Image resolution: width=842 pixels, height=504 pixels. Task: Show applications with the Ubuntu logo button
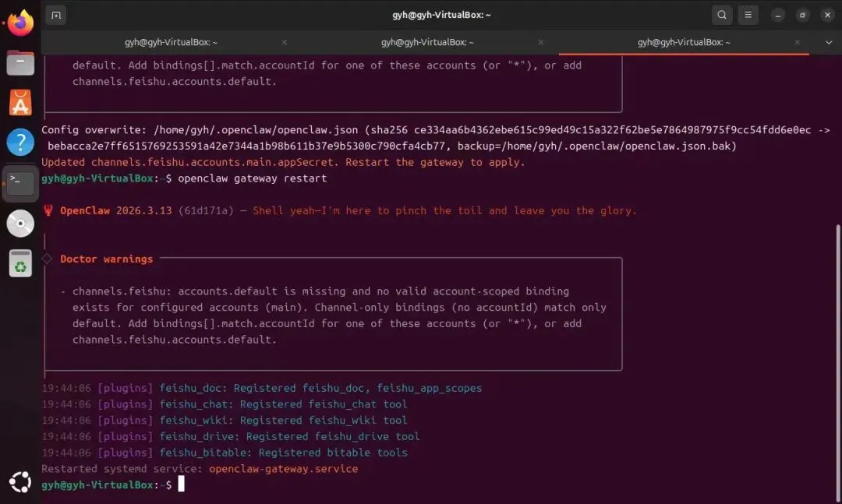20,481
